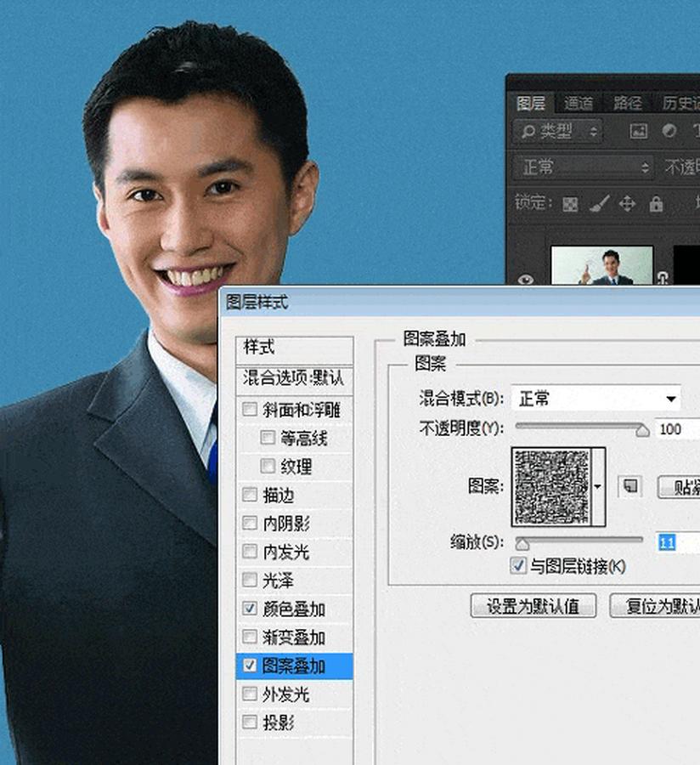Switch to the 路径 tab
700x765 pixels.
coord(627,103)
